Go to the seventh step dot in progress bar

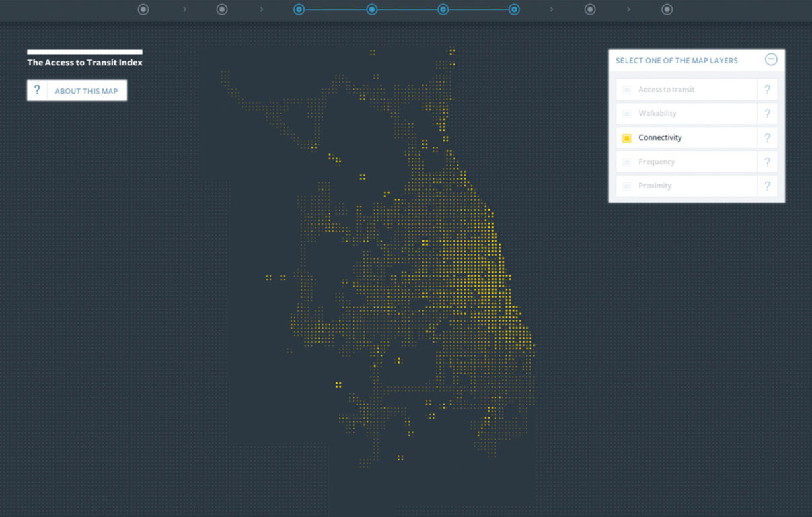pyautogui.click(x=590, y=9)
